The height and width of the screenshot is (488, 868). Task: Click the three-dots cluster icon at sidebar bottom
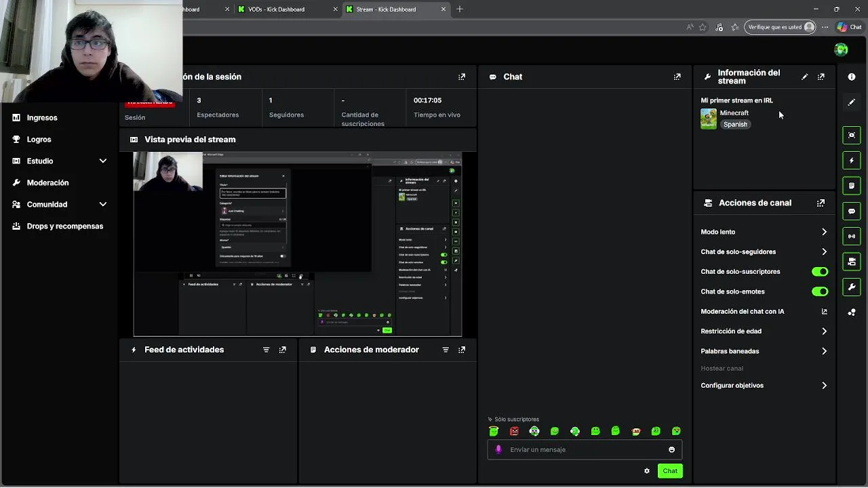point(852,312)
